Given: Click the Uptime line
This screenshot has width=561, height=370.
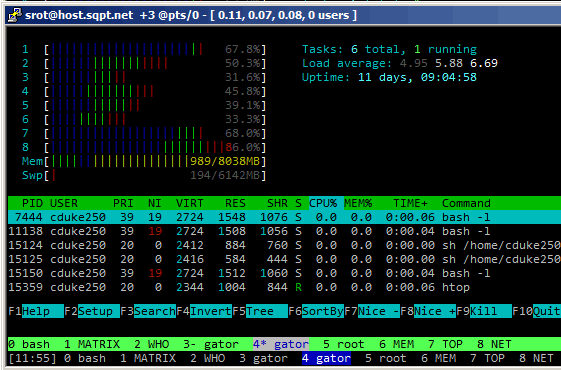Looking at the screenshot, I should [x=390, y=77].
